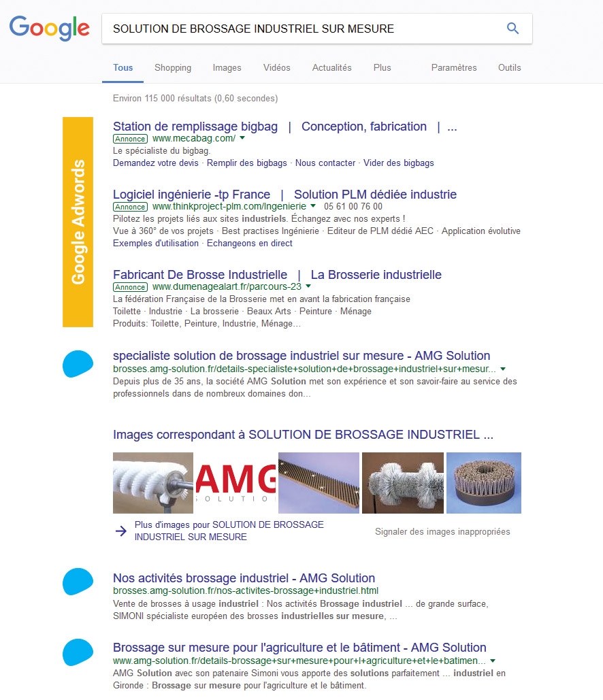
Task: Click the Annonce badge under mecabag ad
Action: click(130, 139)
